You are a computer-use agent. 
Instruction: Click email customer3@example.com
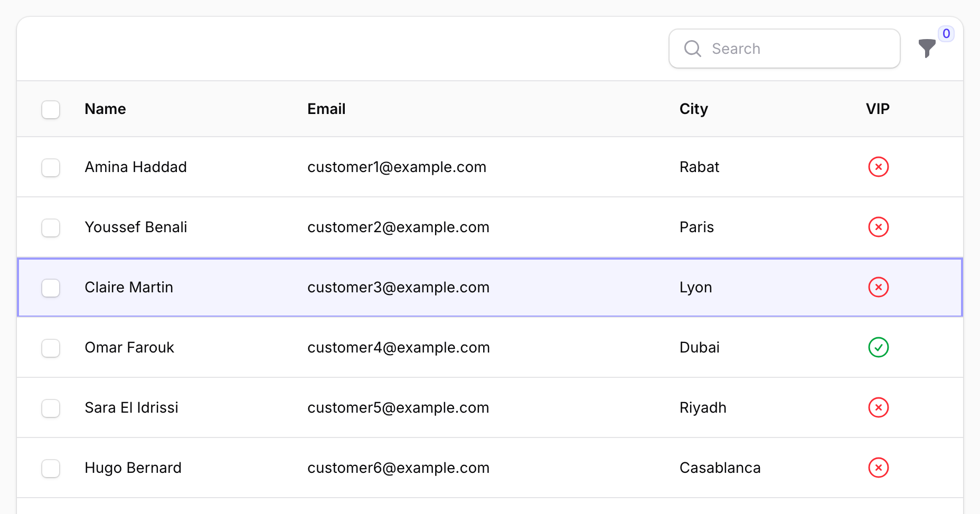[399, 287]
